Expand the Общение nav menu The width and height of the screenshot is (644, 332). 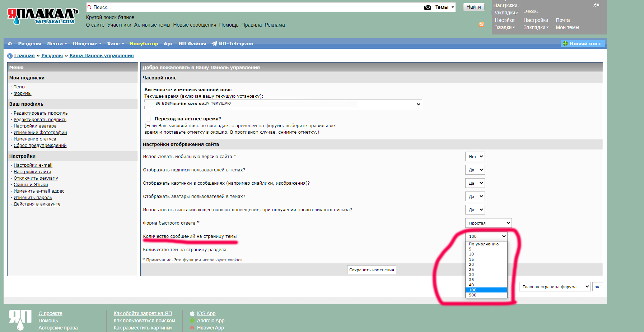(x=87, y=43)
